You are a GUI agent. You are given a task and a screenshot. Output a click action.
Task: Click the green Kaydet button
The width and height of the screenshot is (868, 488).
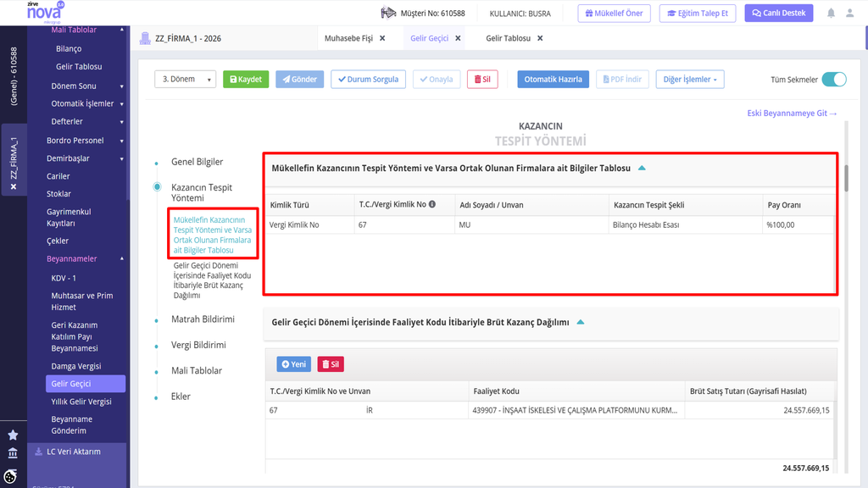(246, 79)
